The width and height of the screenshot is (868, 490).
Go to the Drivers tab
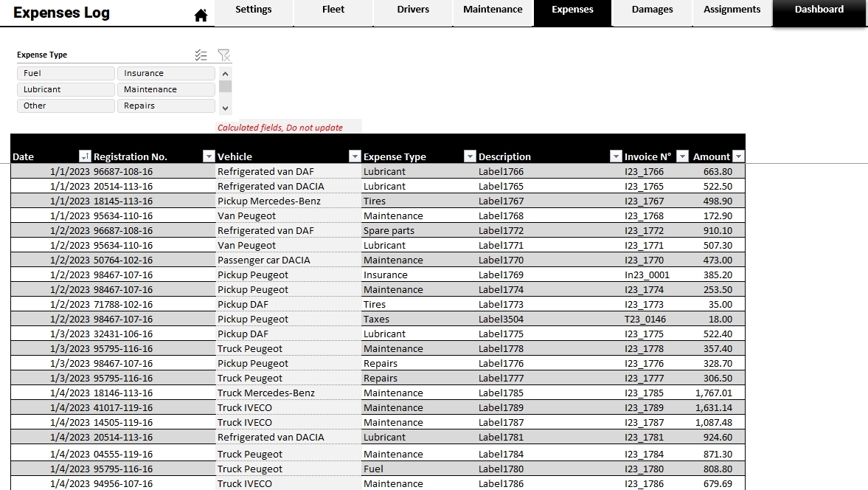point(413,13)
